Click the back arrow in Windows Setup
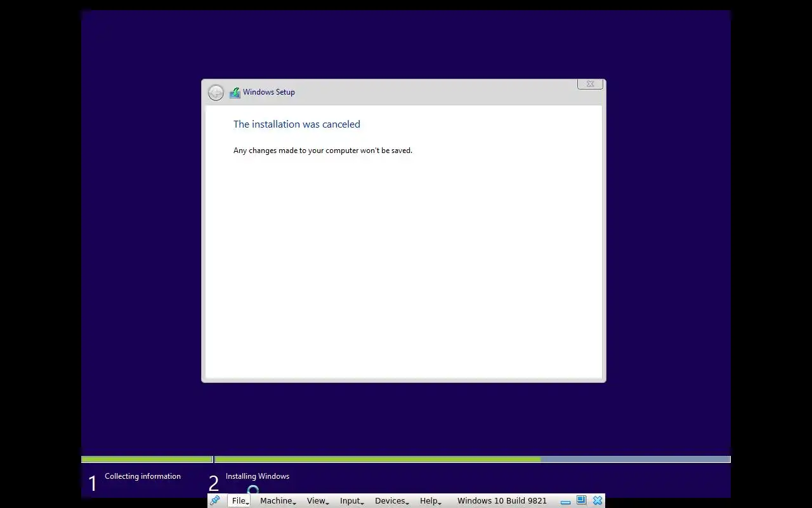 click(x=216, y=93)
